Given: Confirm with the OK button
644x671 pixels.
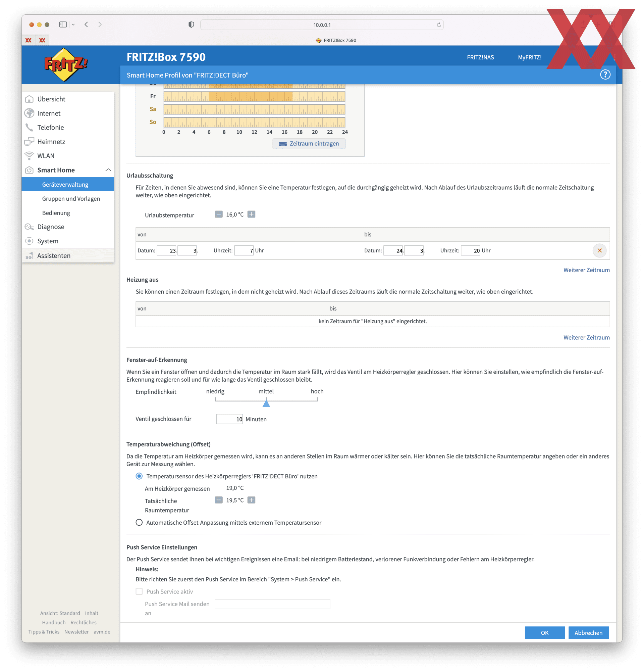Looking at the screenshot, I should 544,633.
